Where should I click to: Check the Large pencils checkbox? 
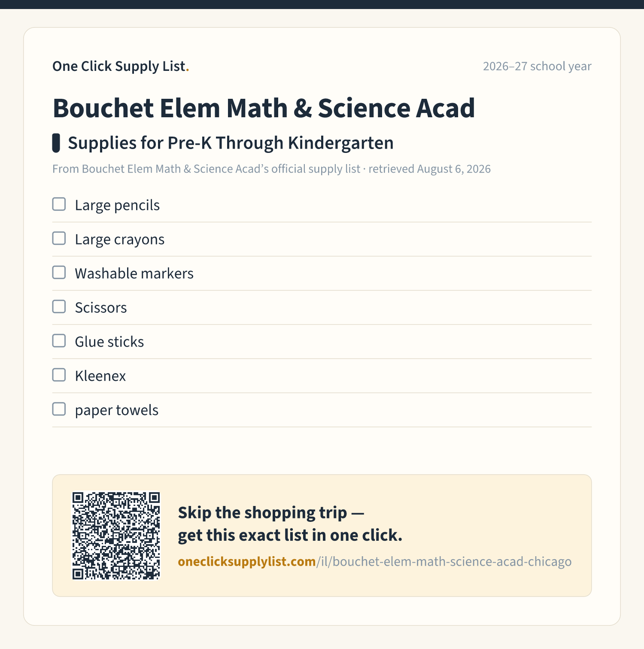pos(59,204)
